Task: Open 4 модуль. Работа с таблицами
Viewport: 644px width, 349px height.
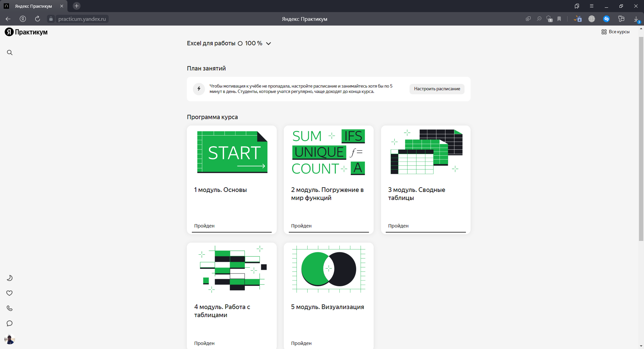Action: (x=231, y=295)
